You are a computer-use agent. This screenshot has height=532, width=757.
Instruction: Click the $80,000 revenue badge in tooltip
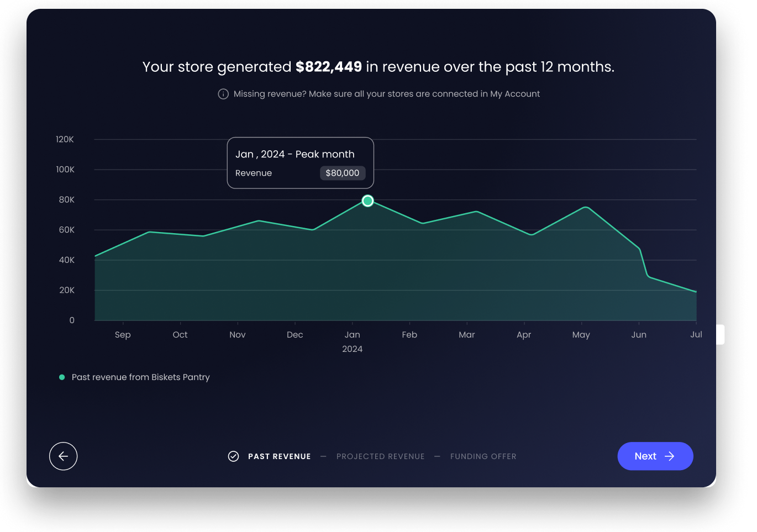pyautogui.click(x=343, y=173)
